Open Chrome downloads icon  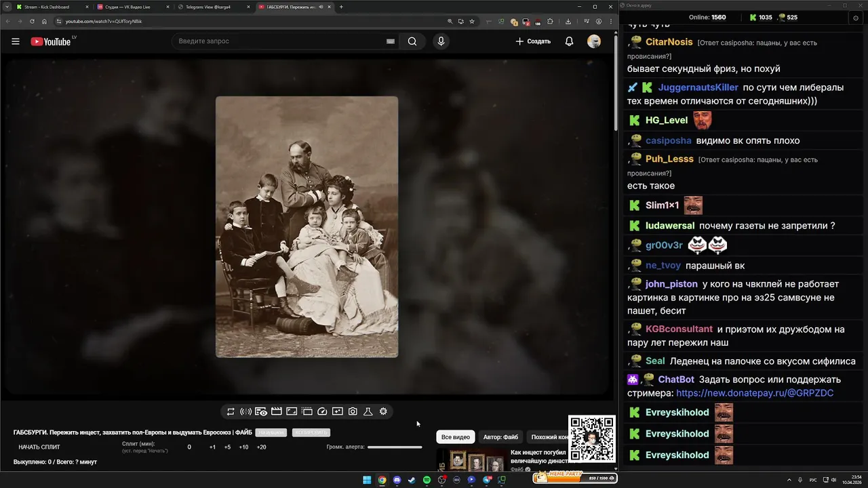coord(568,21)
